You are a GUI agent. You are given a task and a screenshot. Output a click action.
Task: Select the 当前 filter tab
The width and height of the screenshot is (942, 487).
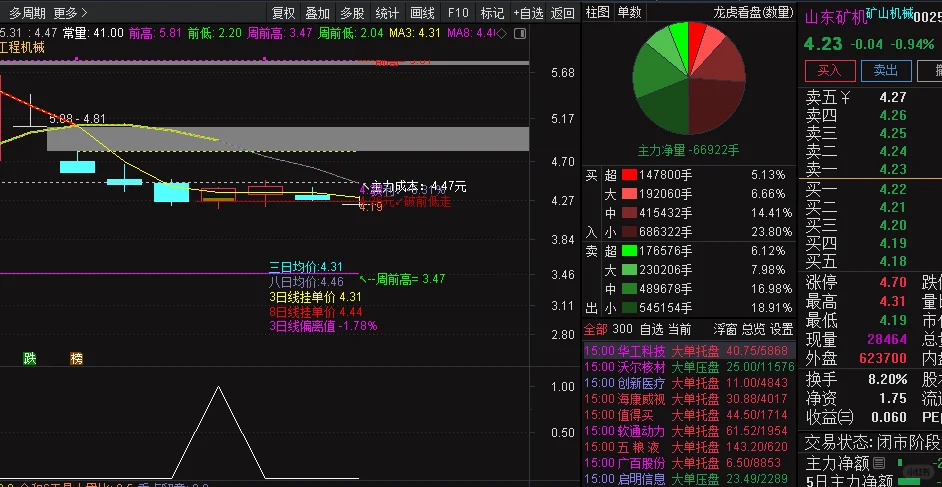pos(679,329)
